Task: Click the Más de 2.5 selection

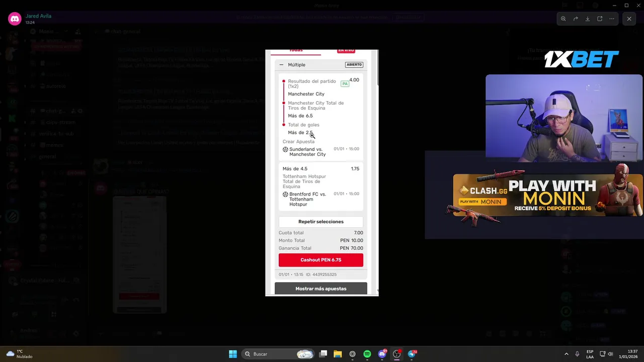Action: (x=300, y=133)
